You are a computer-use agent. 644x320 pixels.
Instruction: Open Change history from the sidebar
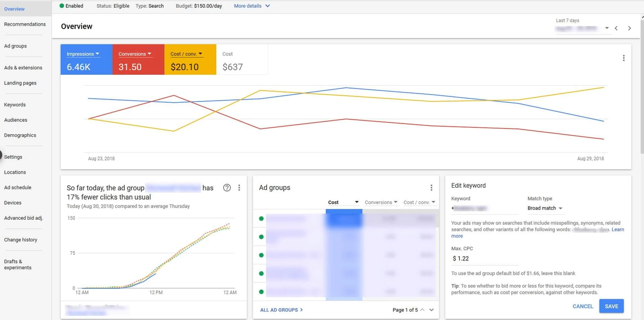pyautogui.click(x=20, y=239)
